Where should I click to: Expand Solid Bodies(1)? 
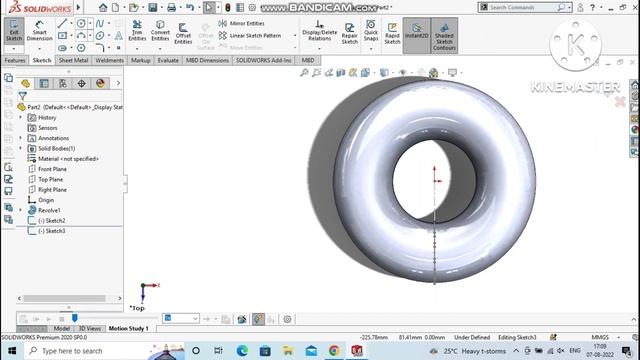[20, 148]
